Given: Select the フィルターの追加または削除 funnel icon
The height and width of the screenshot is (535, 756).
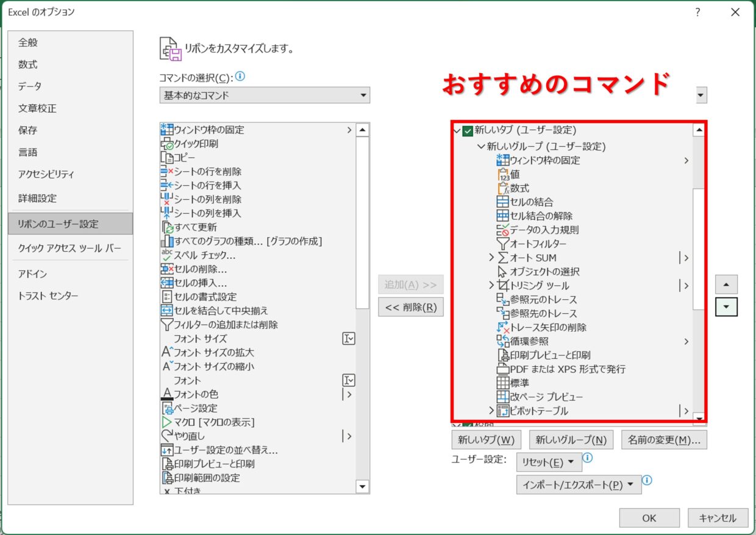Looking at the screenshot, I should (167, 325).
